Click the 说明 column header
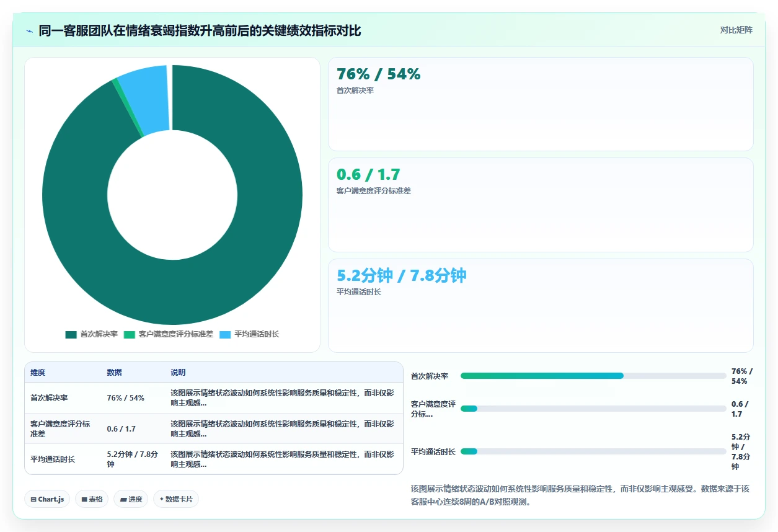The image size is (778, 532). point(178,373)
